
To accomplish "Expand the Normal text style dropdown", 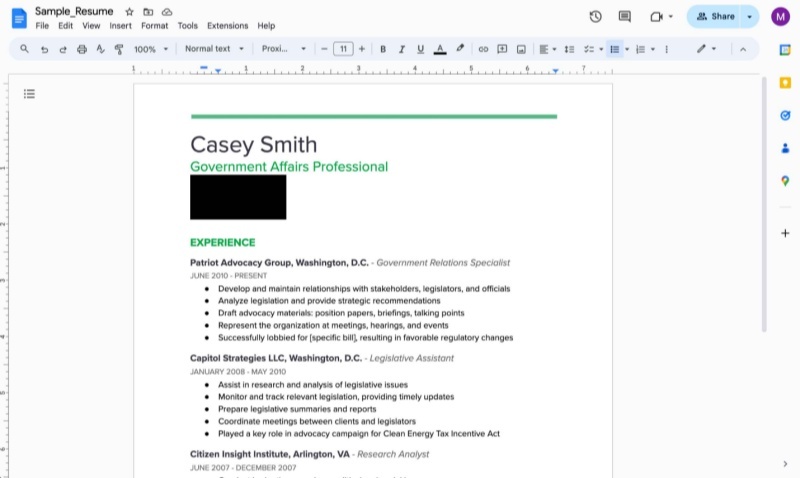I will click(214, 48).
